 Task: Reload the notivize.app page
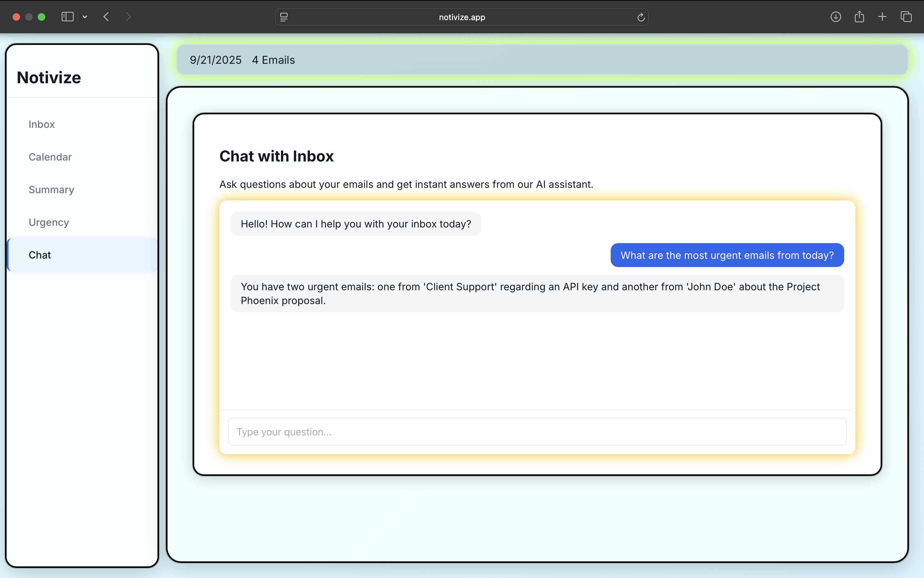tap(641, 17)
